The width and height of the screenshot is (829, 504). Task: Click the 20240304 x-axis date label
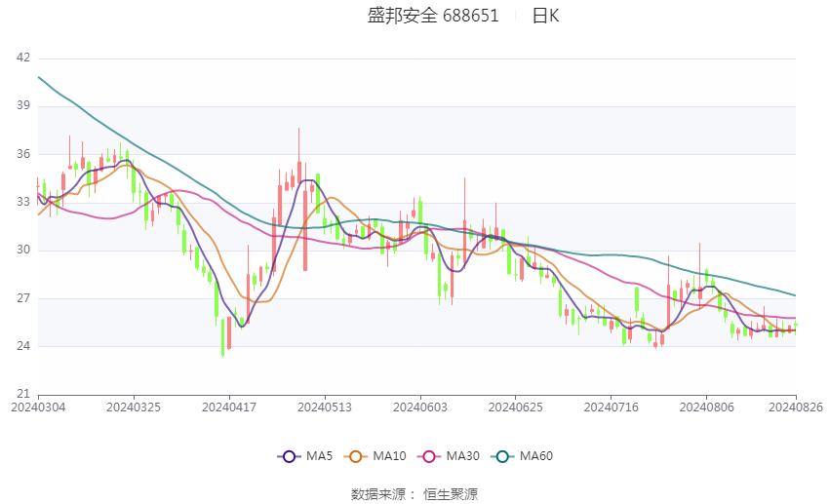click(x=38, y=407)
